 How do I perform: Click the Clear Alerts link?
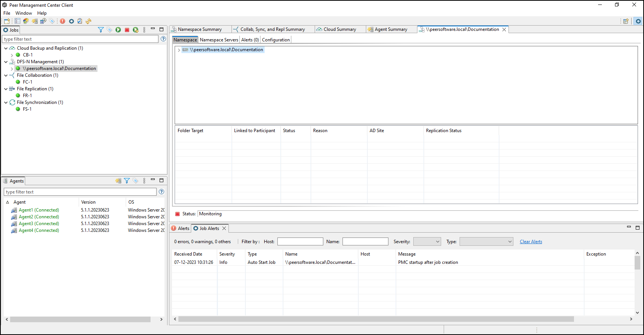point(531,242)
